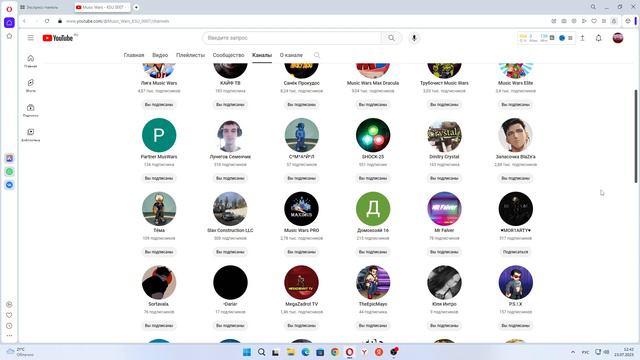The width and height of the screenshot is (640, 360).
Task: Click Вы подписаны under Dmitry Crystal
Action: [x=444, y=178]
